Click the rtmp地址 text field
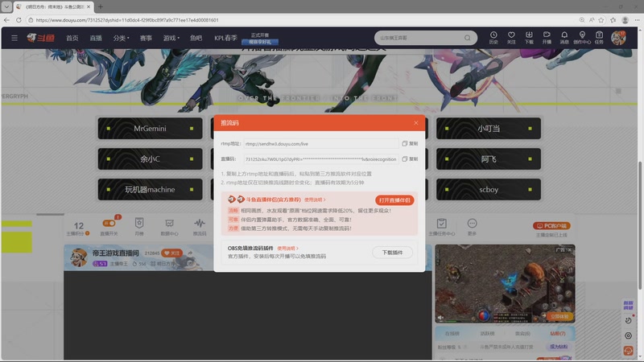The image size is (644, 362). [320, 144]
